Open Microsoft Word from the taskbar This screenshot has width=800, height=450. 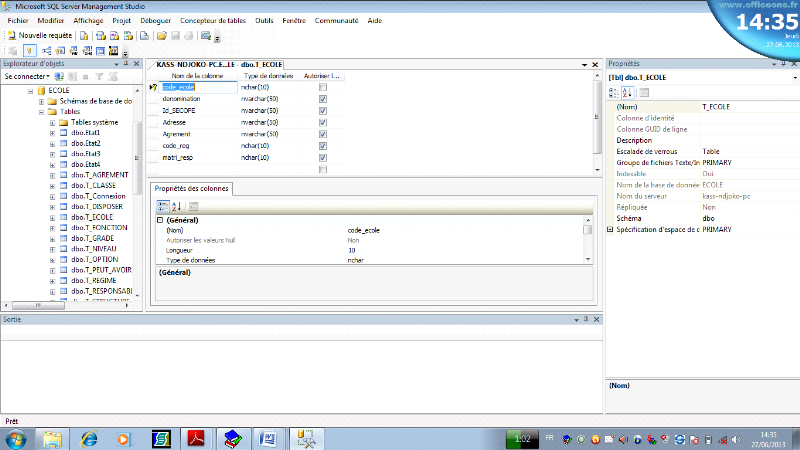(267, 438)
